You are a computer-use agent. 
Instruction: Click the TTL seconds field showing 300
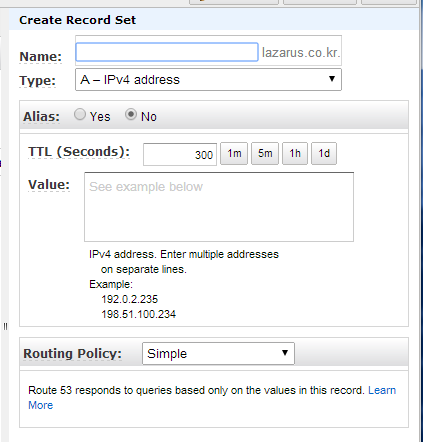180,154
